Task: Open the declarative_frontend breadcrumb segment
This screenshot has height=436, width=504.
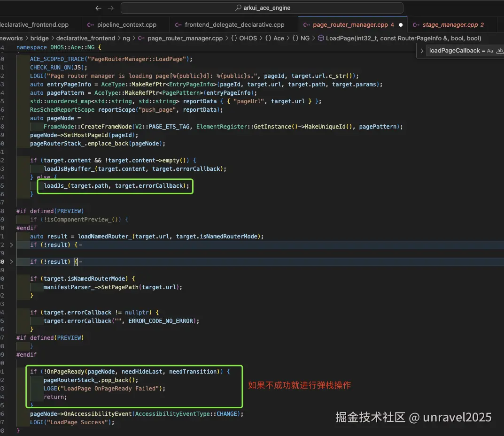Action: (85, 38)
